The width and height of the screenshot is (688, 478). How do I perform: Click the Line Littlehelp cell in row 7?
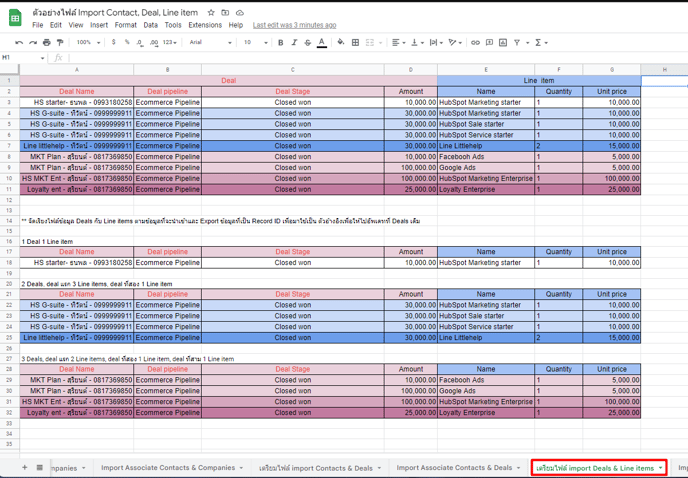pyautogui.click(x=486, y=146)
